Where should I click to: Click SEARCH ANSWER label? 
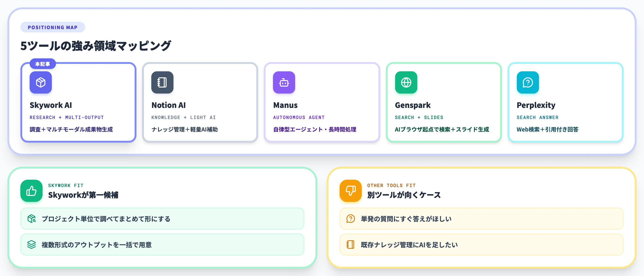pyautogui.click(x=538, y=117)
